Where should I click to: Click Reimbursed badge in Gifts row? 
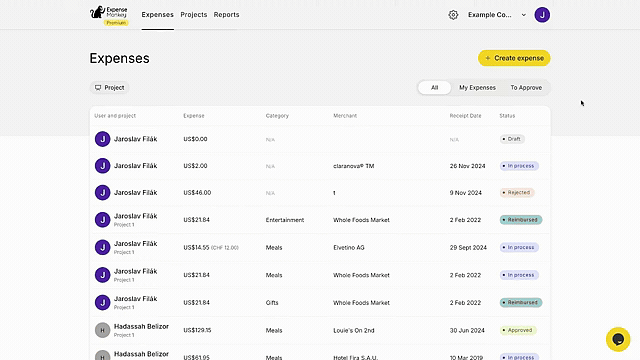[521, 302]
